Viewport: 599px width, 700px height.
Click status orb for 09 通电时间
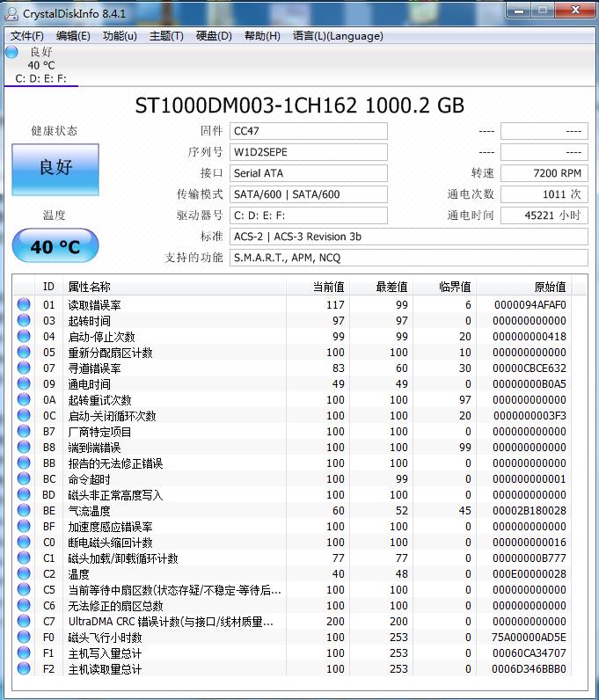tap(24, 383)
